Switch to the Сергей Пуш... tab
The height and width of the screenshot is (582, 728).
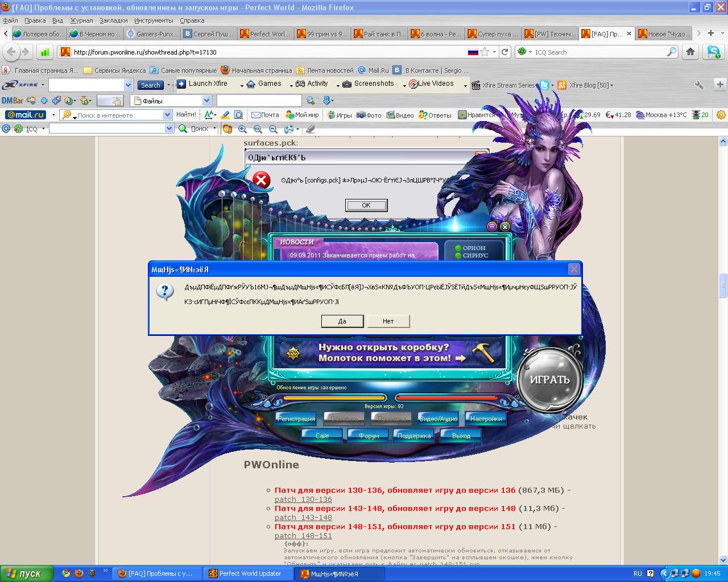[208, 34]
